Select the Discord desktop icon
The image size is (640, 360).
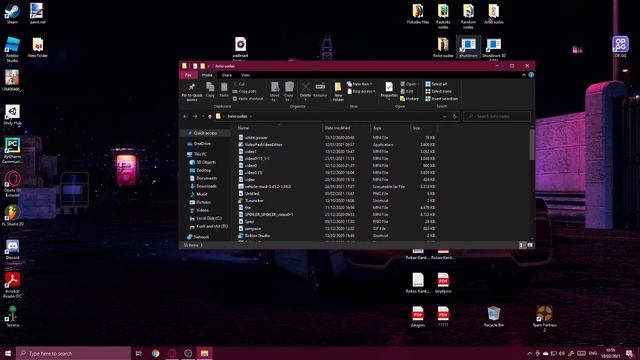(x=12, y=250)
